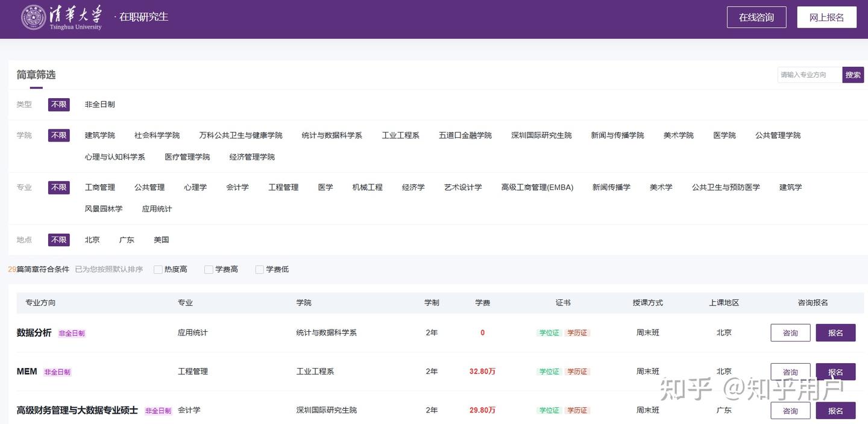The height and width of the screenshot is (424, 868).
Task: Focus the 请输入专业方向 search field
Action: (x=810, y=75)
